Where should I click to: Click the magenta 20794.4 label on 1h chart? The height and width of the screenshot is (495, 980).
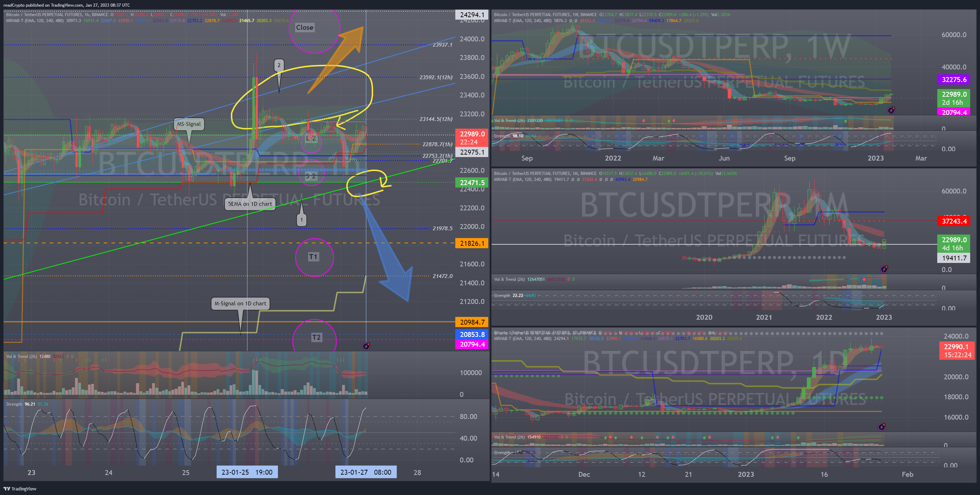(x=472, y=344)
